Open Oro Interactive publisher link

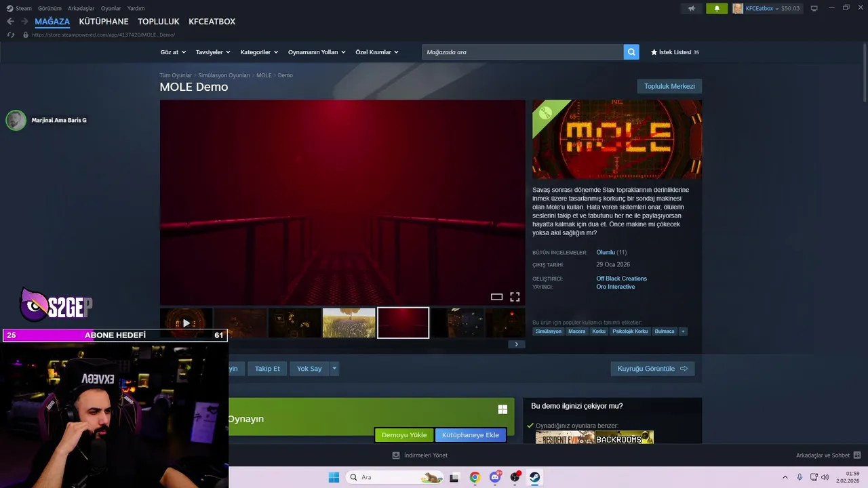pyautogui.click(x=616, y=287)
